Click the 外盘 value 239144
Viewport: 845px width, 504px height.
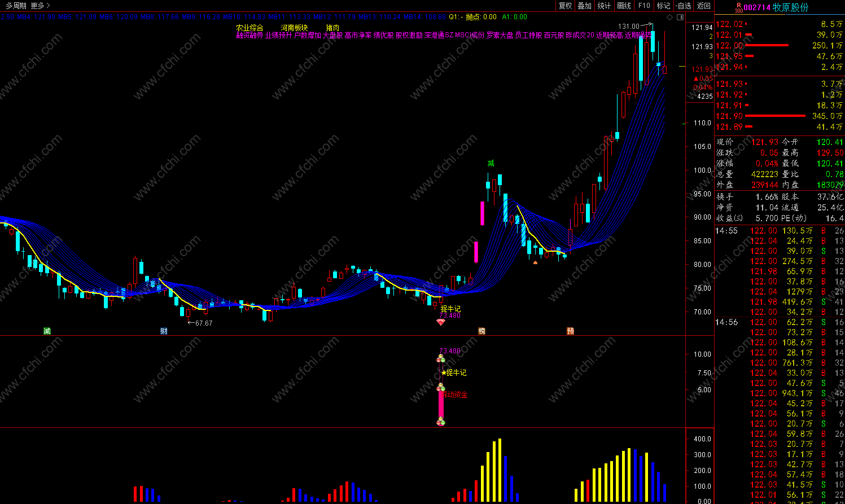pyautogui.click(x=764, y=185)
